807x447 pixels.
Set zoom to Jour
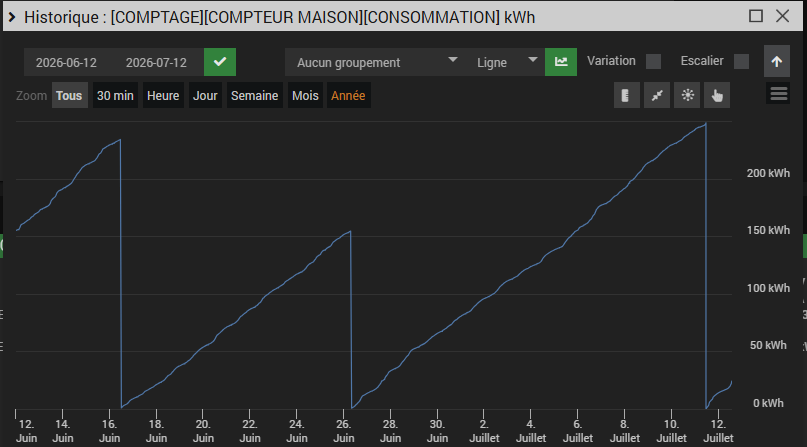point(205,96)
